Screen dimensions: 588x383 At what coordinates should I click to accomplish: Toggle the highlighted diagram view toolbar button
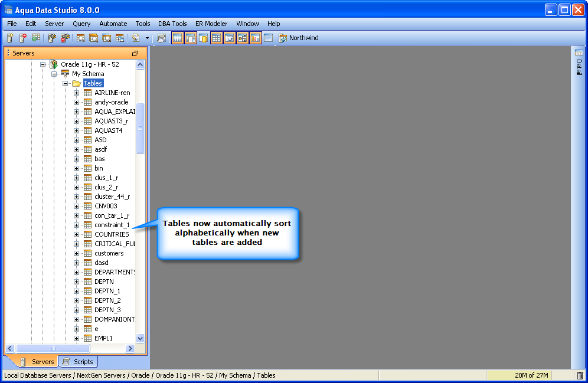click(243, 38)
